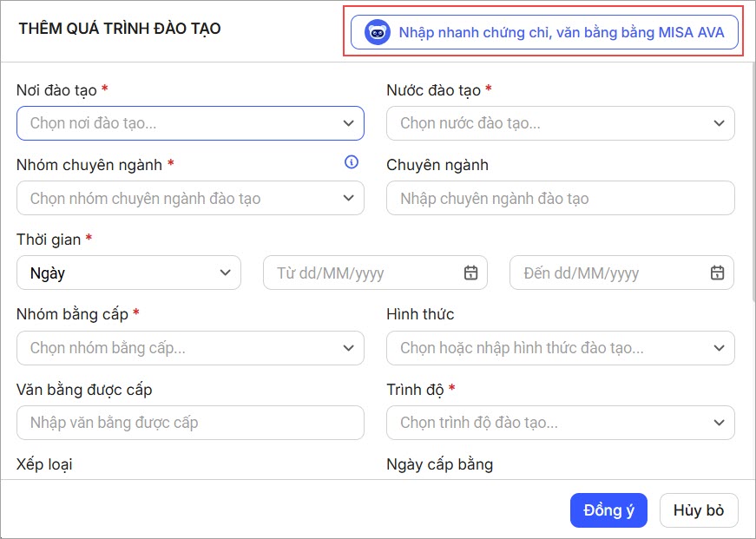Click Nhập nhanh chứng chỉ, văn bằng button
This screenshot has height=539, width=756.
click(x=556, y=33)
